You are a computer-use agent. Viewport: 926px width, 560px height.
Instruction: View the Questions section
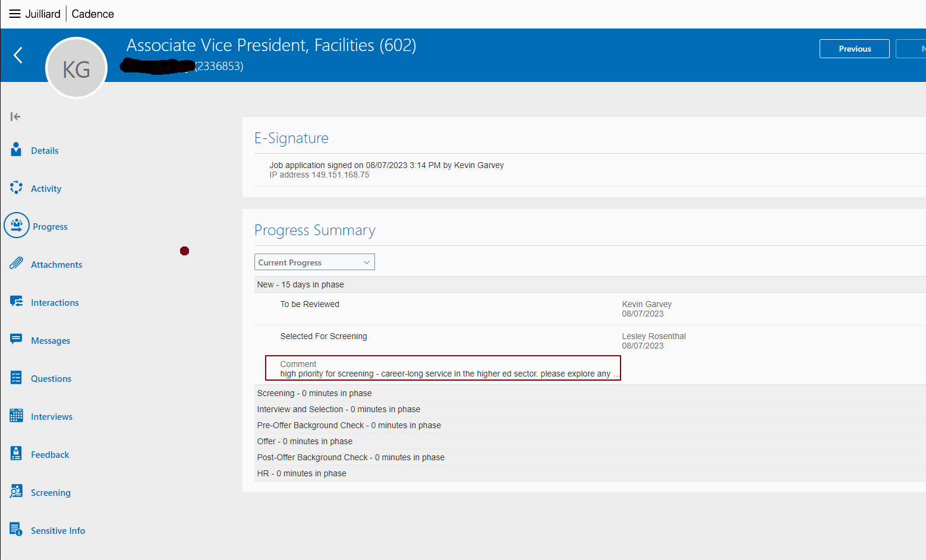coord(51,379)
